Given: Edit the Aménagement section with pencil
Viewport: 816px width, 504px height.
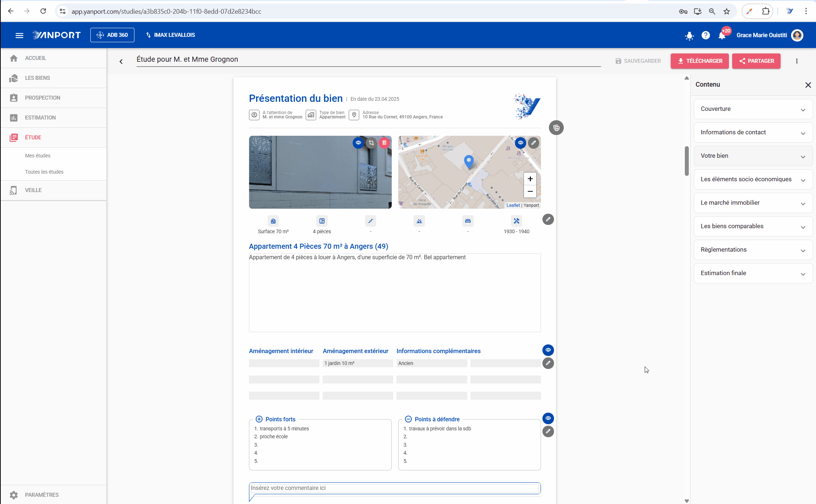Looking at the screenshot, I should [x=548, y=363].
